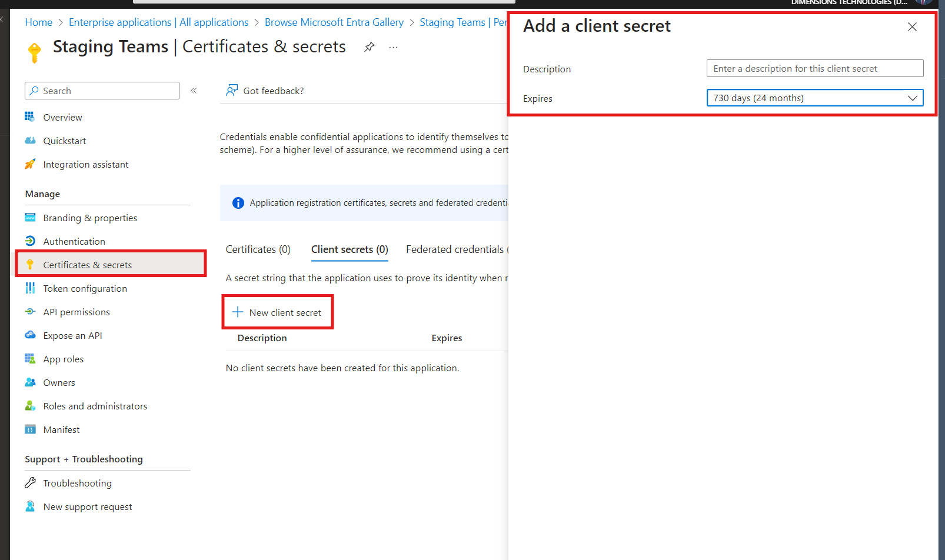Click the App roles icon
This screenshot has width=945, height=560.
[x=30, y=359]
